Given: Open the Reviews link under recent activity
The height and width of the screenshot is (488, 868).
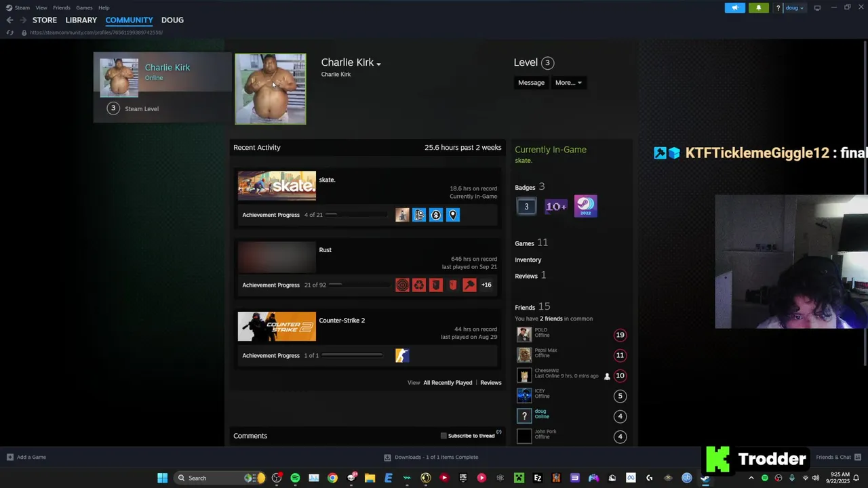Looking at the screenshot, I should click(x=491, y=383).
